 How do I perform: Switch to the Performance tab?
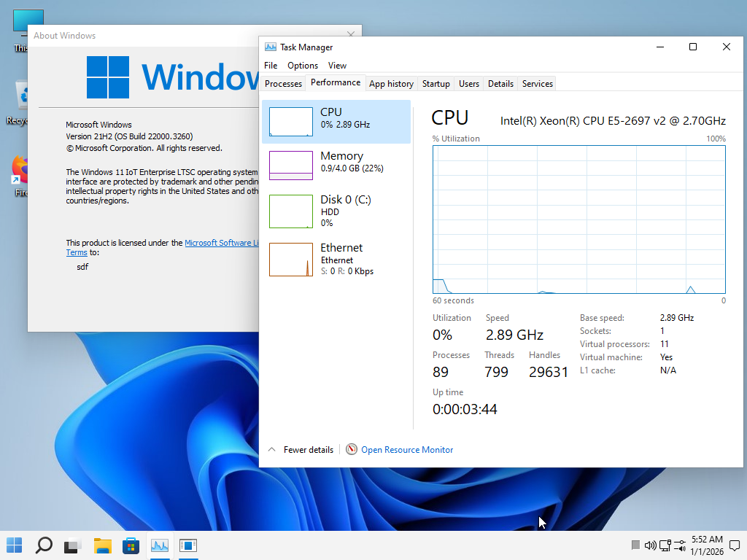(336, 82)
